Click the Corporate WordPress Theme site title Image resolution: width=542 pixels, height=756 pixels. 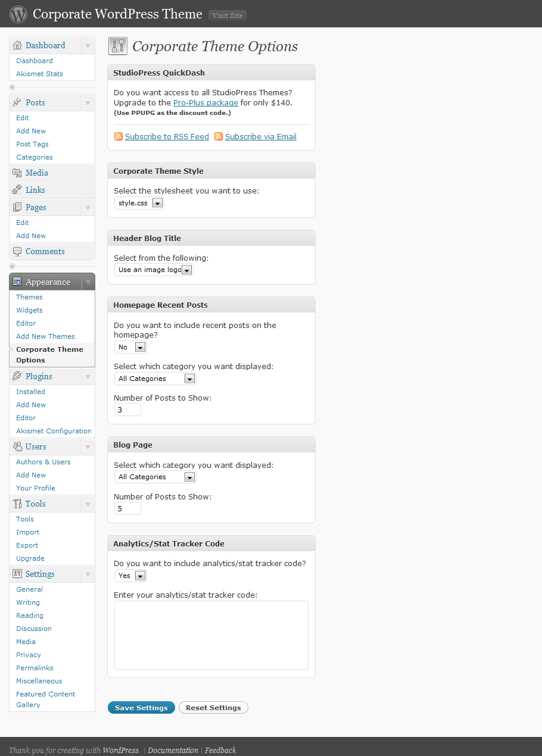117,14
